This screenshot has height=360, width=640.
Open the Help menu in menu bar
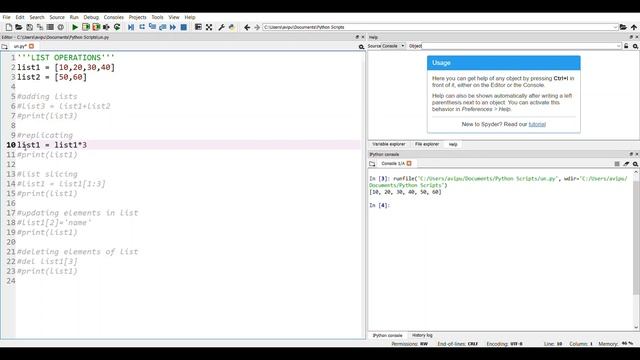[x=190, y=17]
